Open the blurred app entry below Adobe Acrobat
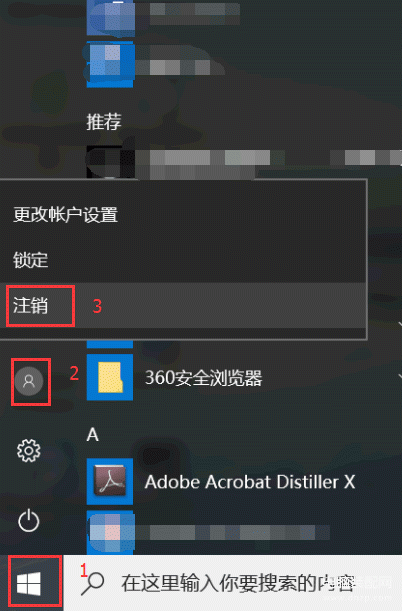The height and width of the screenshot is (611, 402). (208, 533)
